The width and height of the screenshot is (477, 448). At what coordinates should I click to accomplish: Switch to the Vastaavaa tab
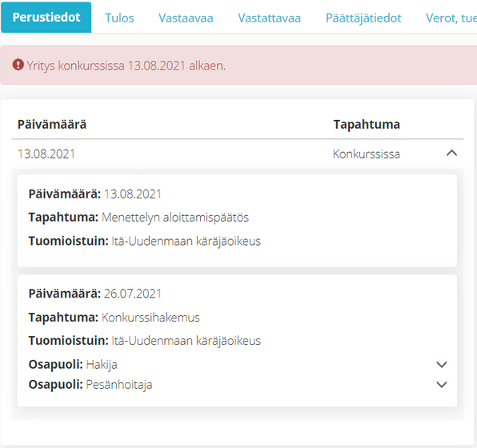click(186, 18)
